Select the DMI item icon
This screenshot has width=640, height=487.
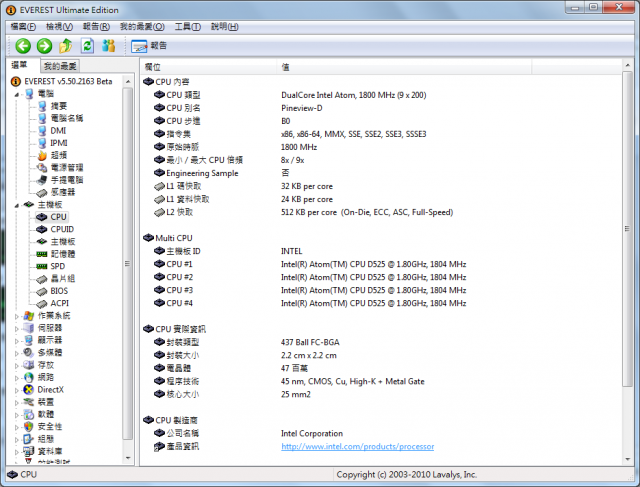pyautogui.click(x=42, y=131)
